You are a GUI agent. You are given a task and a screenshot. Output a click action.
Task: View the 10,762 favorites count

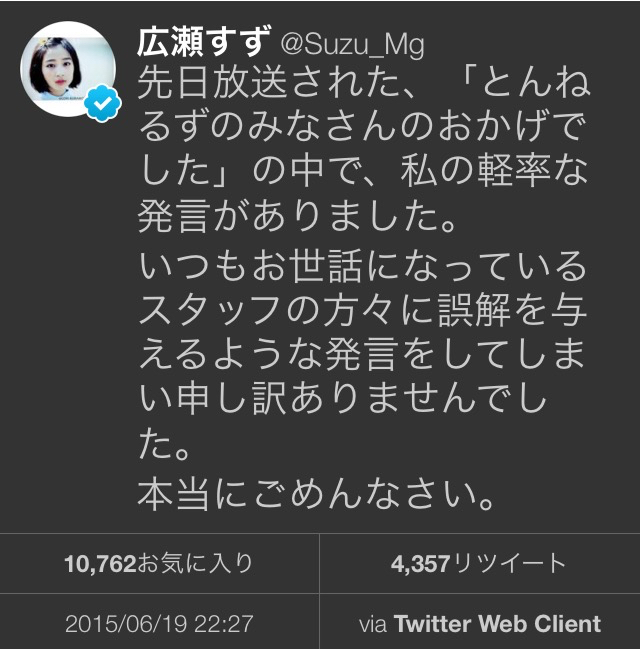101,563
